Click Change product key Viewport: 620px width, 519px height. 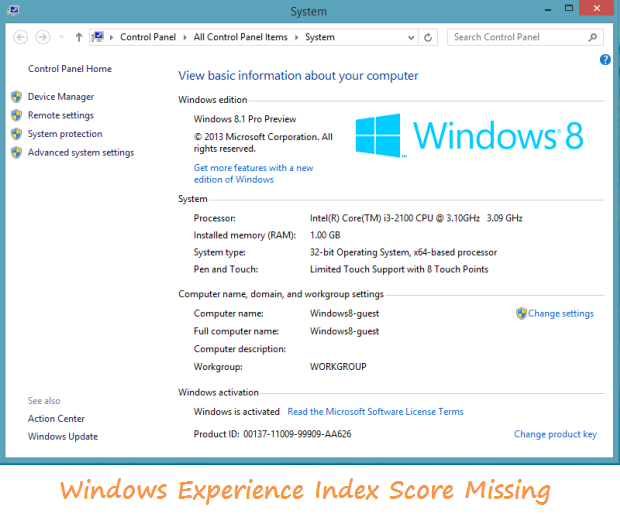click(555, 434)
